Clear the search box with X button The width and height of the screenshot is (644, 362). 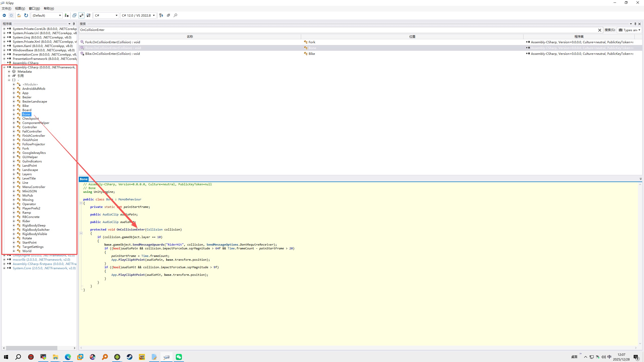point(599,30)
